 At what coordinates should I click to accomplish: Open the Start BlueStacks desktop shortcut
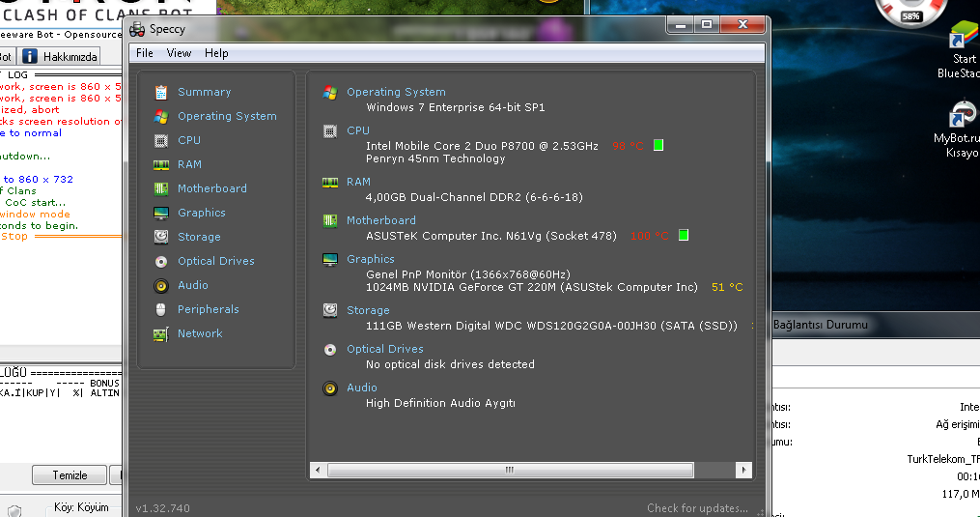(x=964, y=51)
